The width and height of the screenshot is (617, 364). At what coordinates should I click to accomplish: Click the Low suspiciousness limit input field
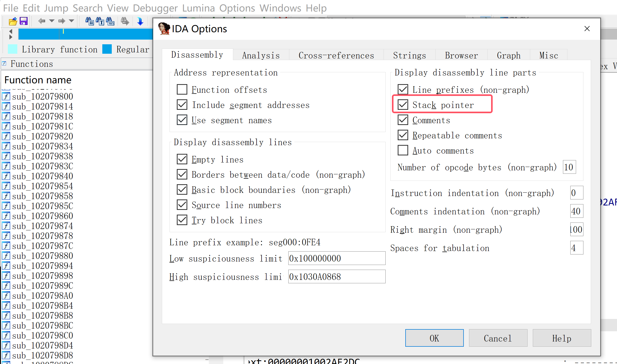click(336, 258)
